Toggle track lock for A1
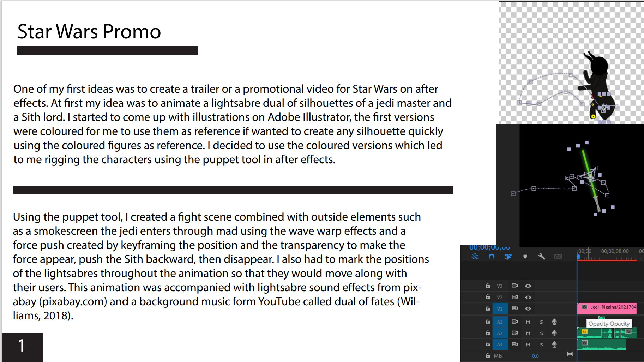Viewport: 644px width, 362px height. pos(488,321)
